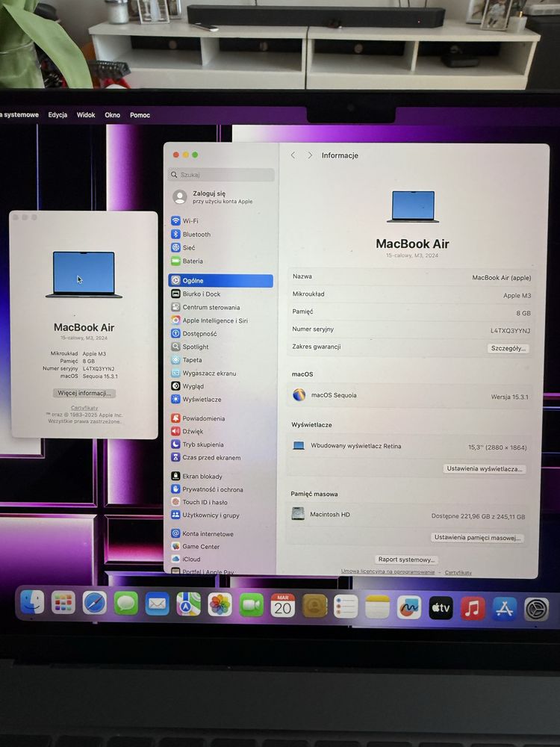The image size is (560, 747).
Task: Open Użytkownicy i grupy settings
Action: click(x=205, y=515)
